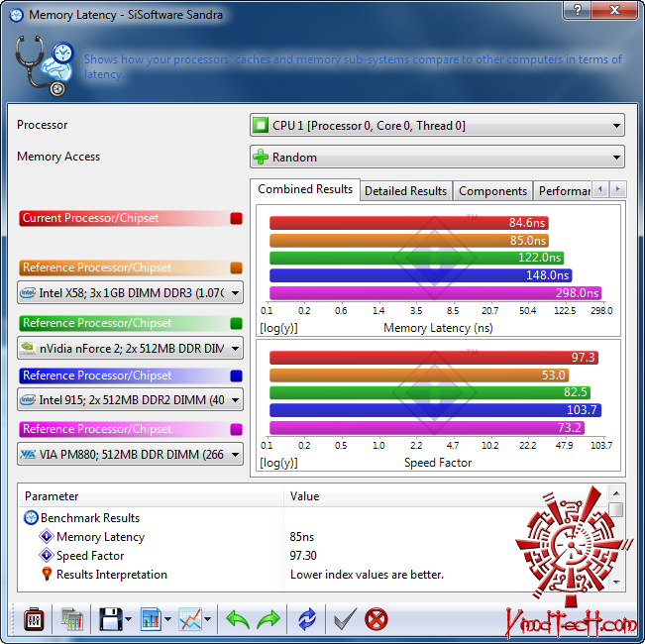Switch to the Performance tab
This screenshot has height=644, width=645.
coord(564,191)
